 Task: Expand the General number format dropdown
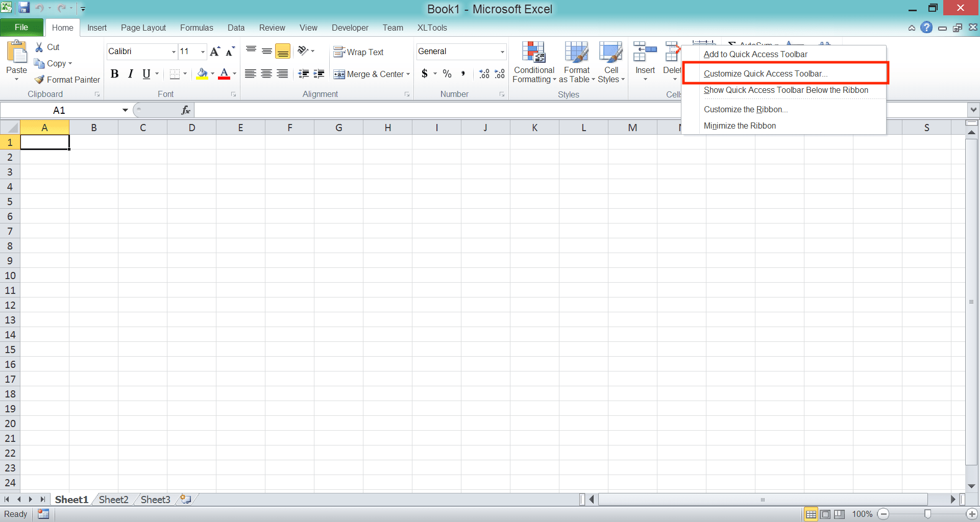[502, 52]
